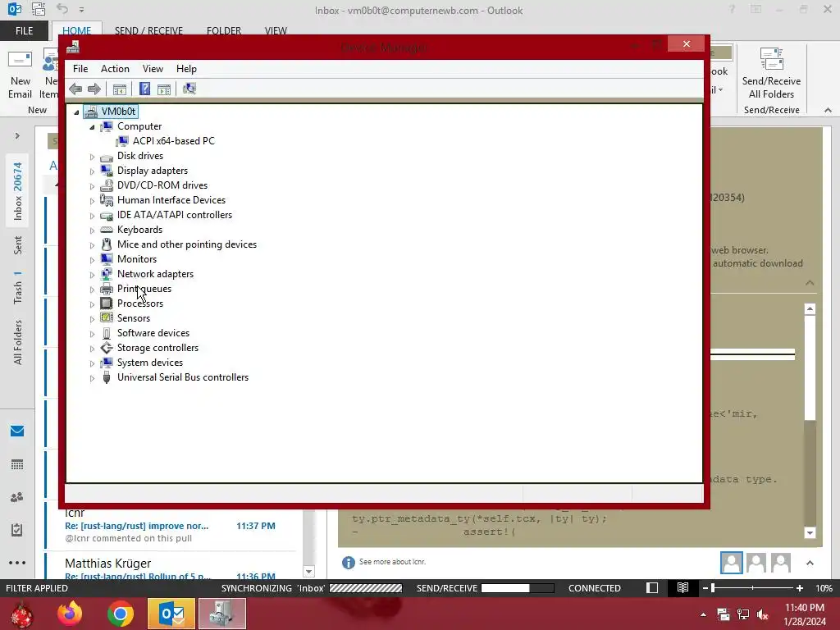Open Outlook FILE tab
Viewport: 840px width, 630px height.
[24, 31]
